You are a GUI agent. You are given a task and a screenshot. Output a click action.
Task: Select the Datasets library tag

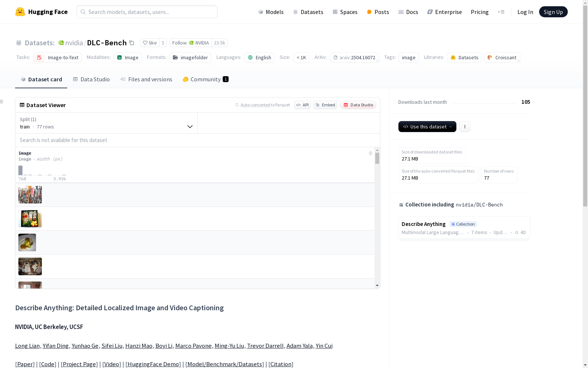tap(465, 57)
